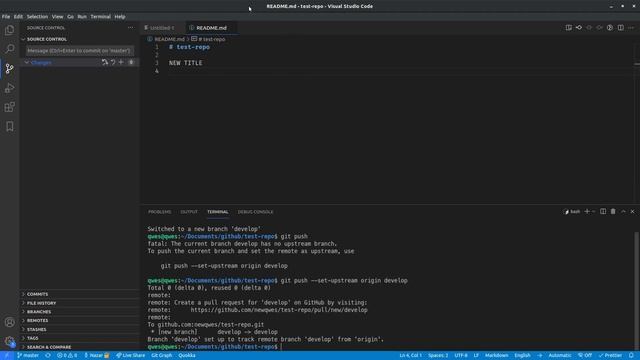Open the Go menu
This screenshot has height=360, width=640.
70,17
